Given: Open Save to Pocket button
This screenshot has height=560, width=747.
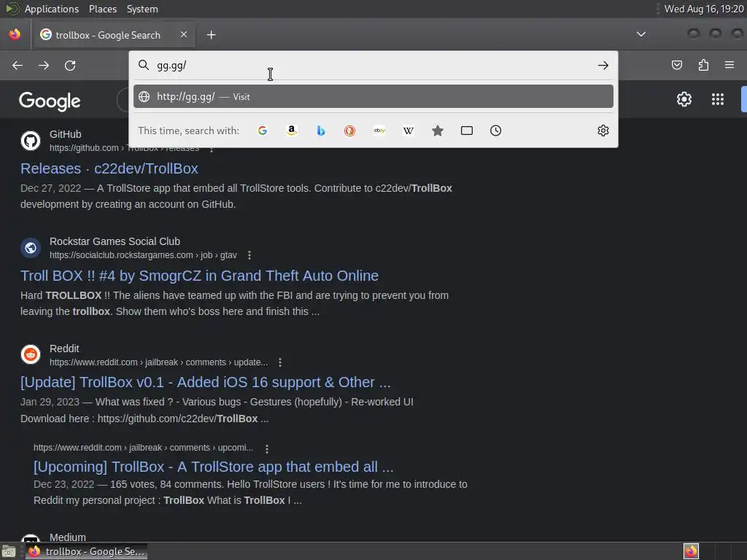Looking at the screenshot, I should click(677, 65).
